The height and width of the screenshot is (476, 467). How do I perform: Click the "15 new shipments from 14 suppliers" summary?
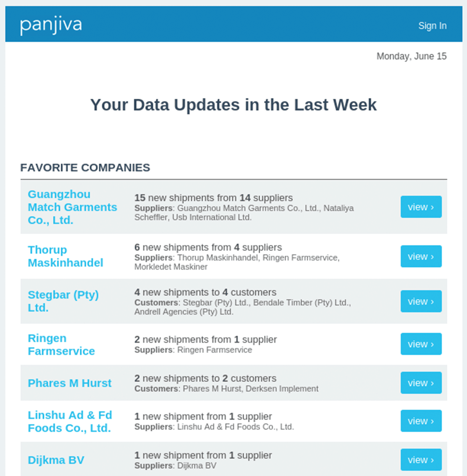coord(213,198)
